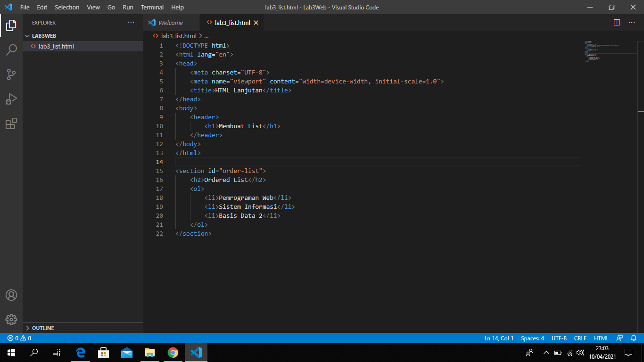Open the Manage gear icon
The height and width of the screenshot is (362, 644).
click(11, 319)
